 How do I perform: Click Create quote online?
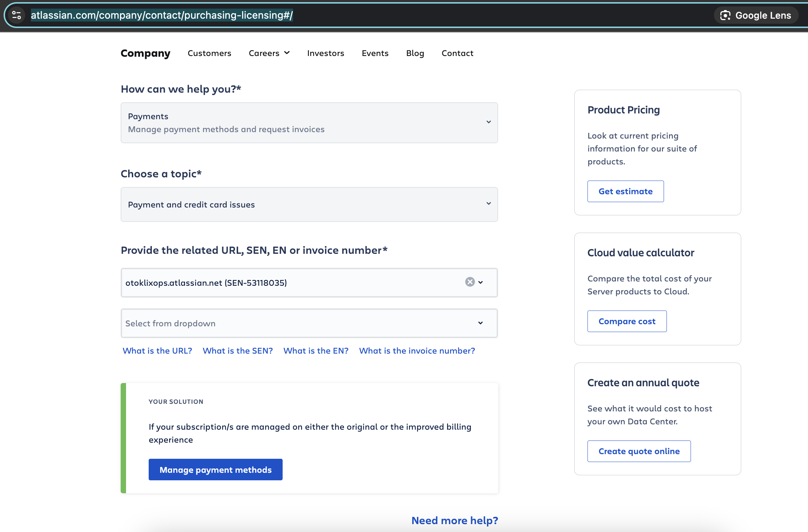[638, 451]
